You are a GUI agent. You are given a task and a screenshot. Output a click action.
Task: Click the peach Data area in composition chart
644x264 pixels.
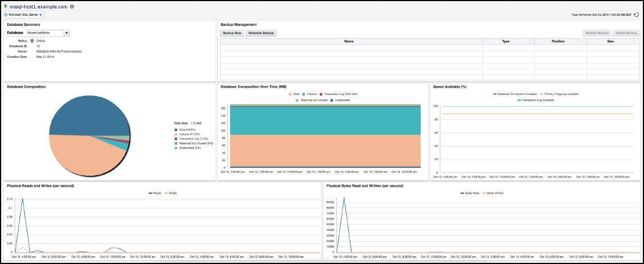(x=325, y=151)
